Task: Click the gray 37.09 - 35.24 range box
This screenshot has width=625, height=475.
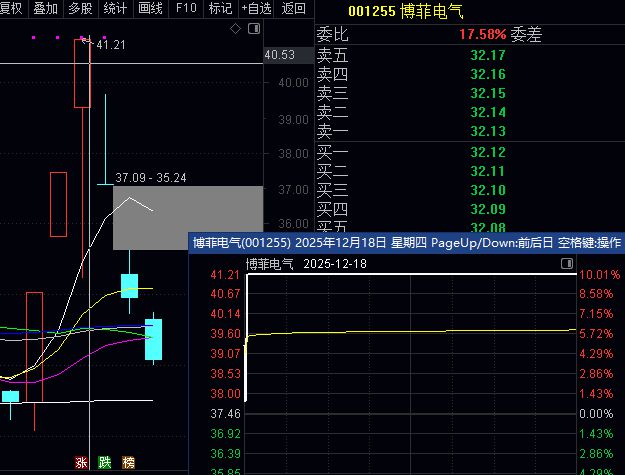Action: (188, 218)
